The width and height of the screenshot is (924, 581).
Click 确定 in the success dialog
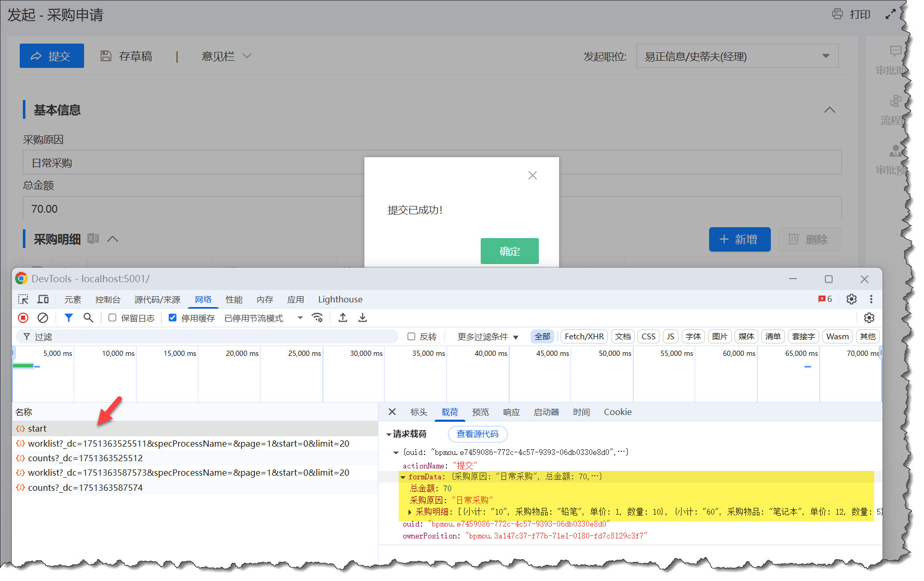coord(509,251)
